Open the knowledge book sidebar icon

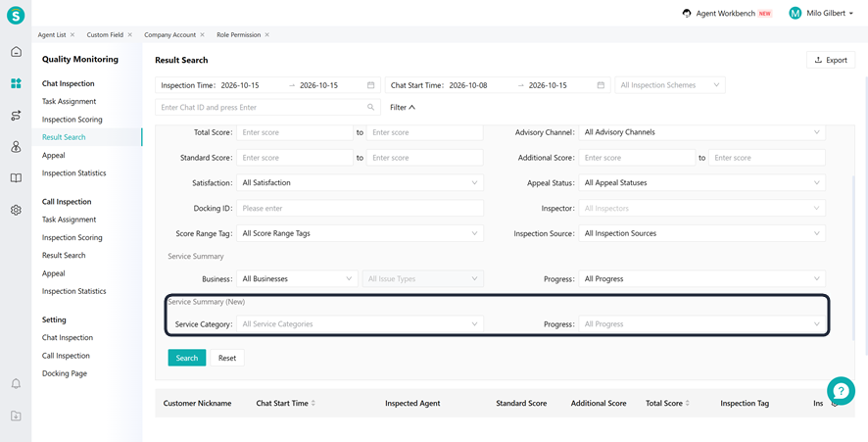(x=16, y=178)
